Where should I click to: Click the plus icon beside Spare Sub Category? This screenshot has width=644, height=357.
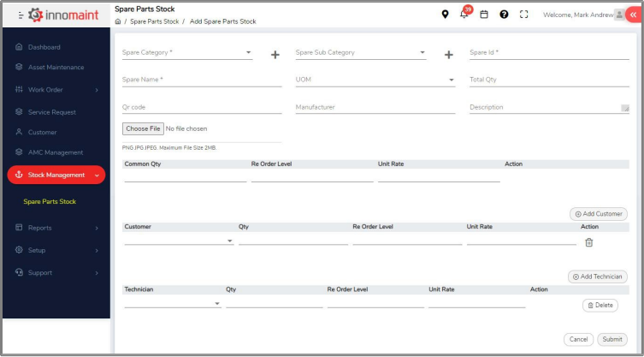pos(448,55)
